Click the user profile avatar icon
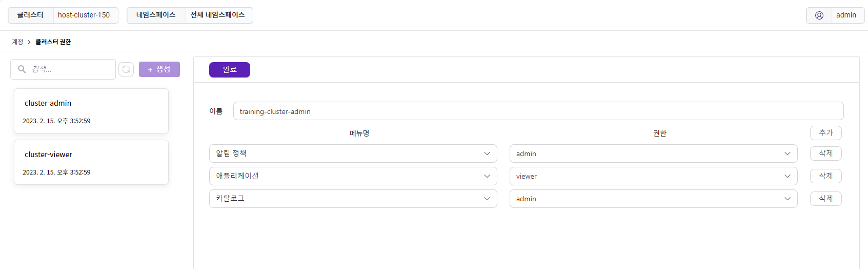 tap(819, 15)
